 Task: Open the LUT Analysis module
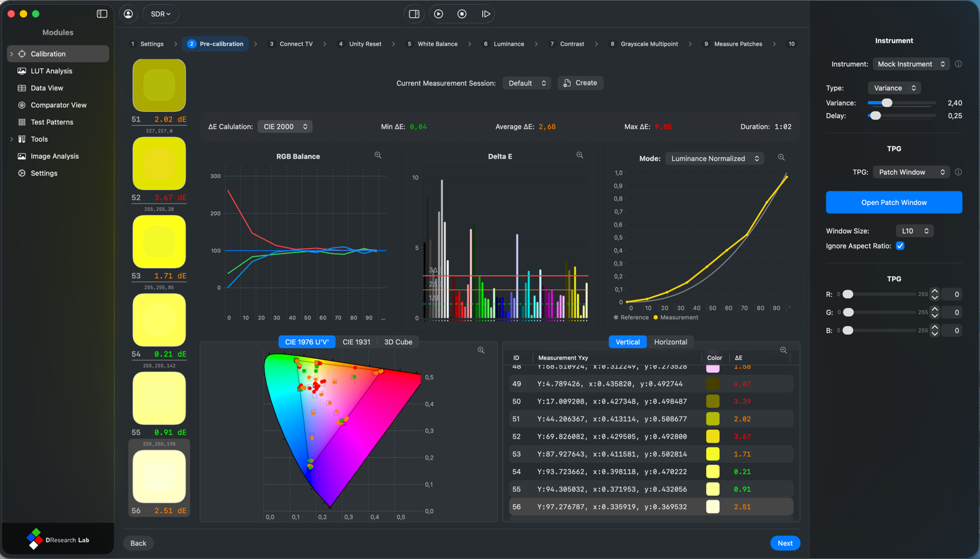point(51,71)
